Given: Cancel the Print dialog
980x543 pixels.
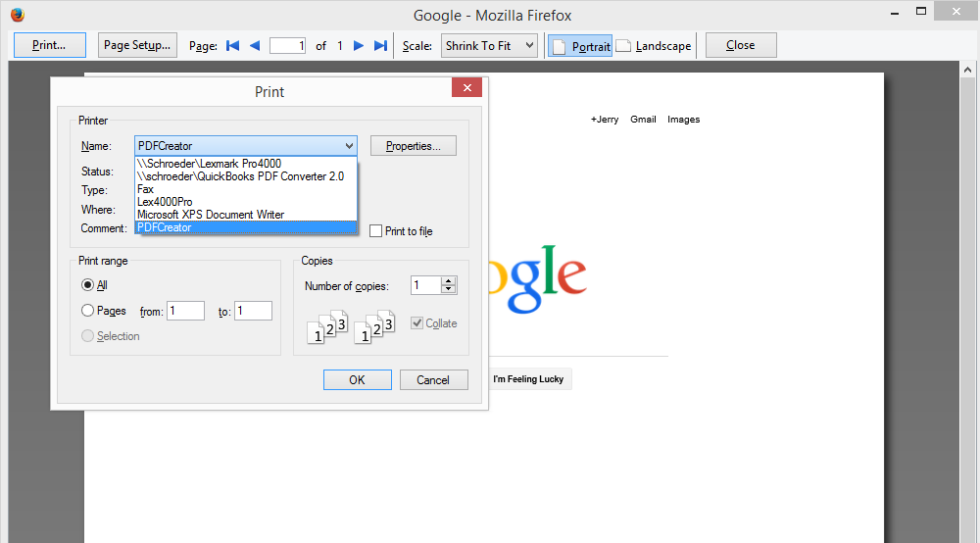Looking at the screenshot, I should pos(434,380).
